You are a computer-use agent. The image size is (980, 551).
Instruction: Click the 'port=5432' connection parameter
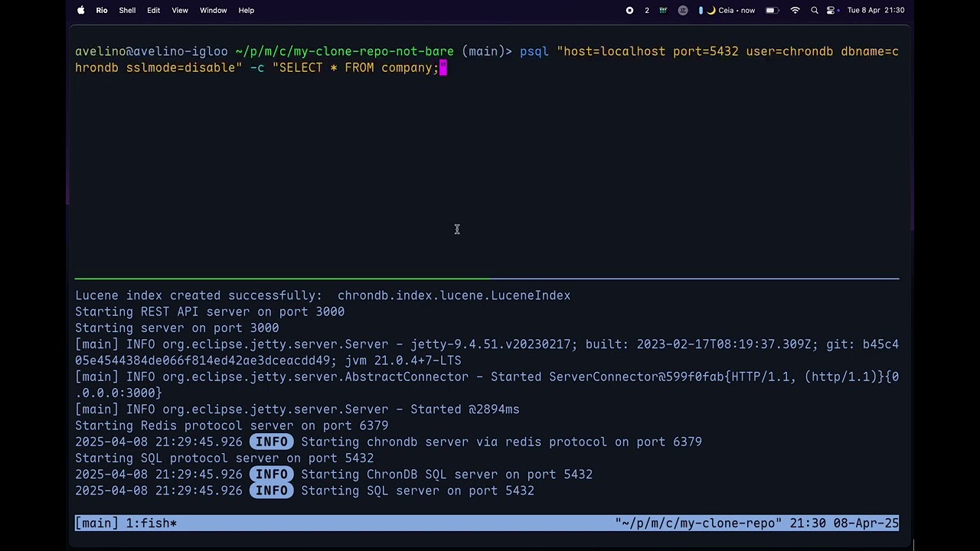(706, 51)
